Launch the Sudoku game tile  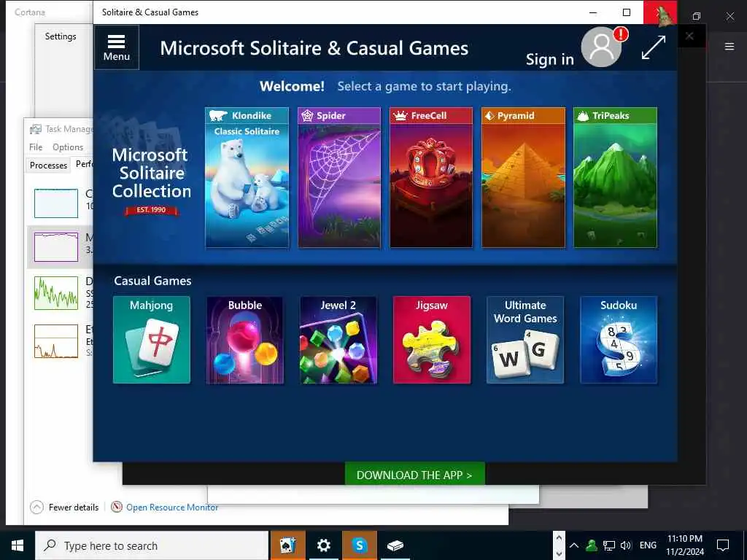pyautogui.click(x=619, y=340)
